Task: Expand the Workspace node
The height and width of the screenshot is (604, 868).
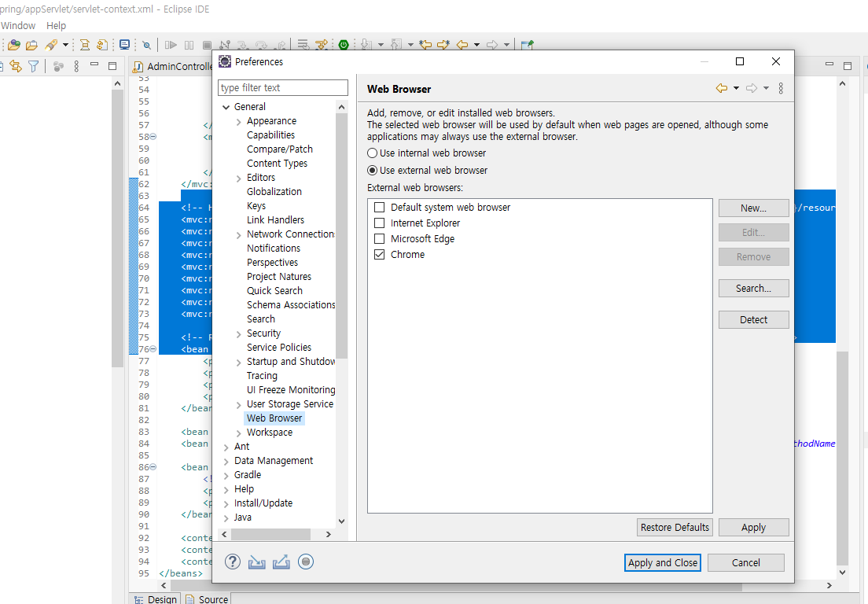Action: point(238,433)
